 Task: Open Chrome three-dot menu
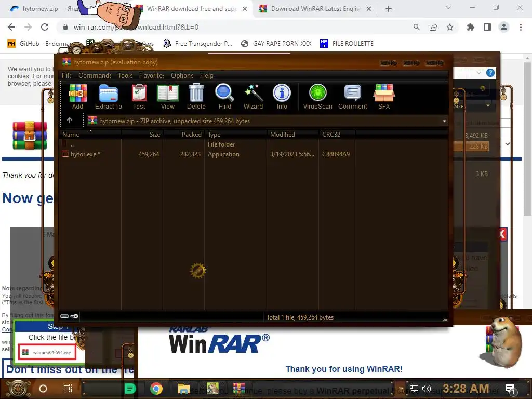[521, 27]
